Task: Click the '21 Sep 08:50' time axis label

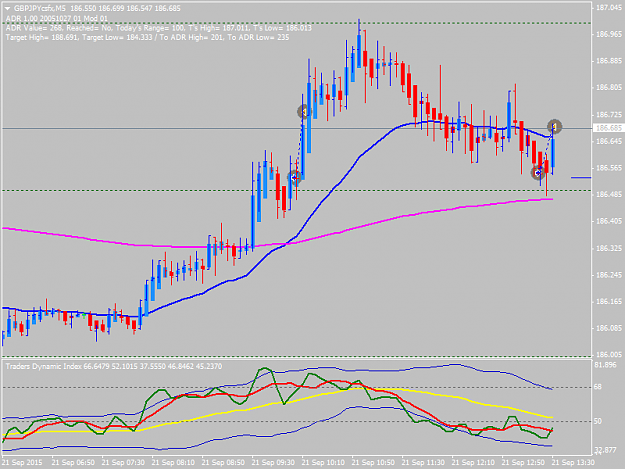Action: coord(223,463)
